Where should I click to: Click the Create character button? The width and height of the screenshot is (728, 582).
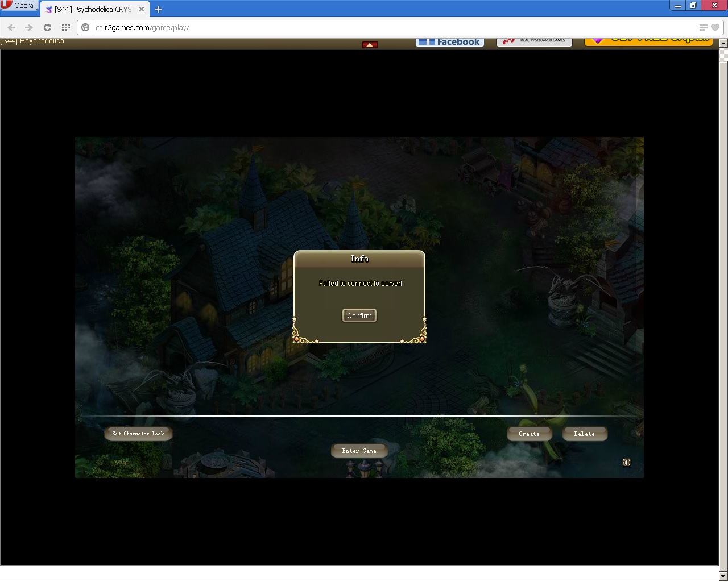[x=529, y=434]
